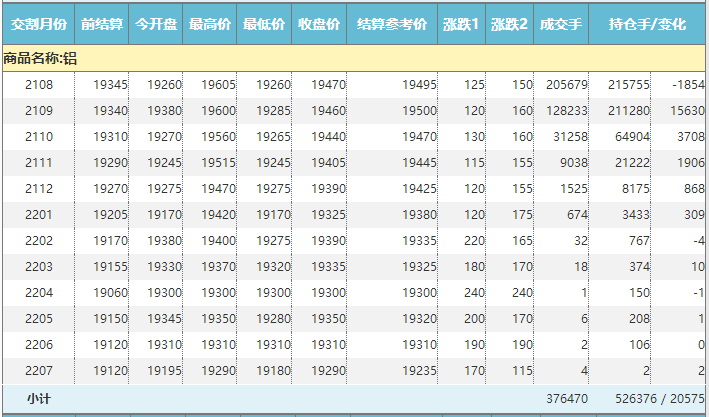Click the 收盘价 column header

click(x=319, y=24)
